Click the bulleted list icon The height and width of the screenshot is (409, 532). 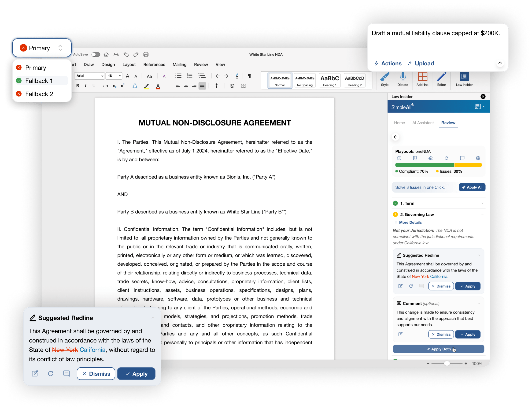click(178, 76)
